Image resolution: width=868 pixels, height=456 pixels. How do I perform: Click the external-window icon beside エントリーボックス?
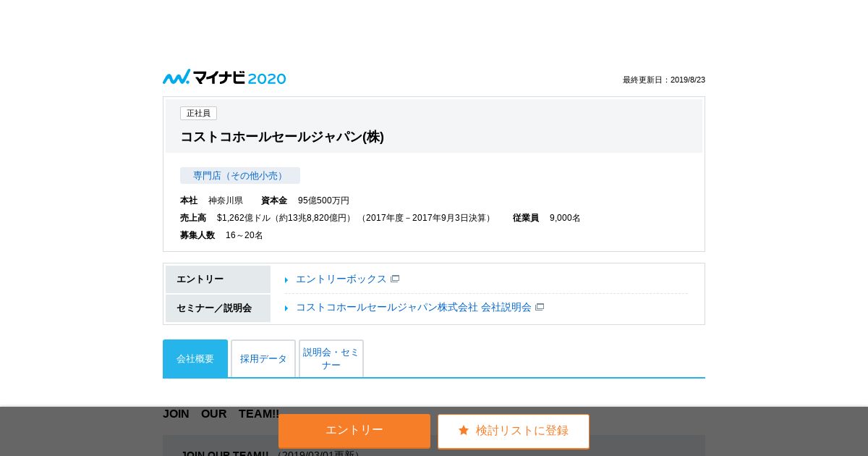pyautogui.click(x=395, y=279)
